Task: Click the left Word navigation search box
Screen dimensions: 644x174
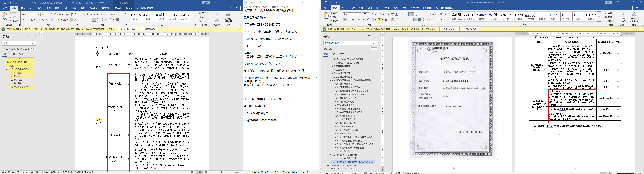Action: coord(17,43)
